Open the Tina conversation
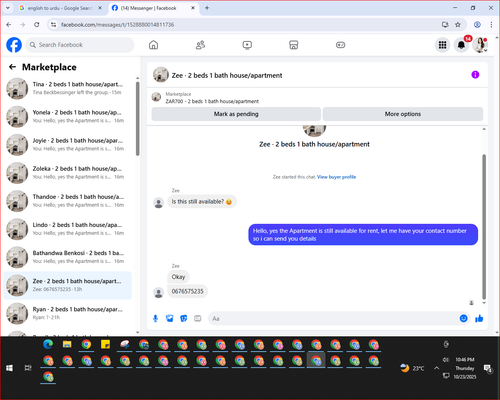Image resolution: width=500 pixels, height=400 pixels. (68, 88)
